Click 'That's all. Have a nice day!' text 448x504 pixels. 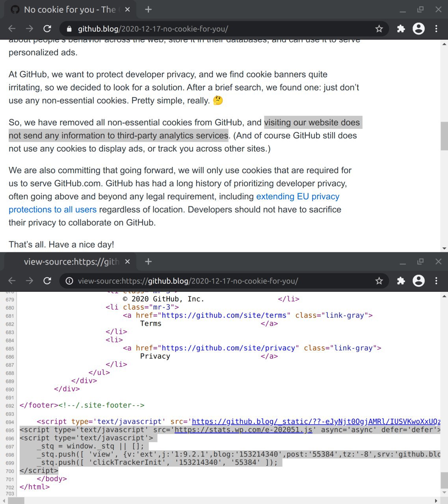pyautogui.click(x=61, y=245)
